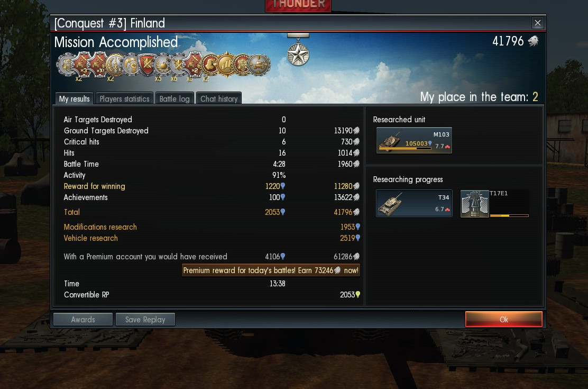Select the red shield crossed-swords award
588x389 pixels.
pyautogui.click(x=146, y=64)
